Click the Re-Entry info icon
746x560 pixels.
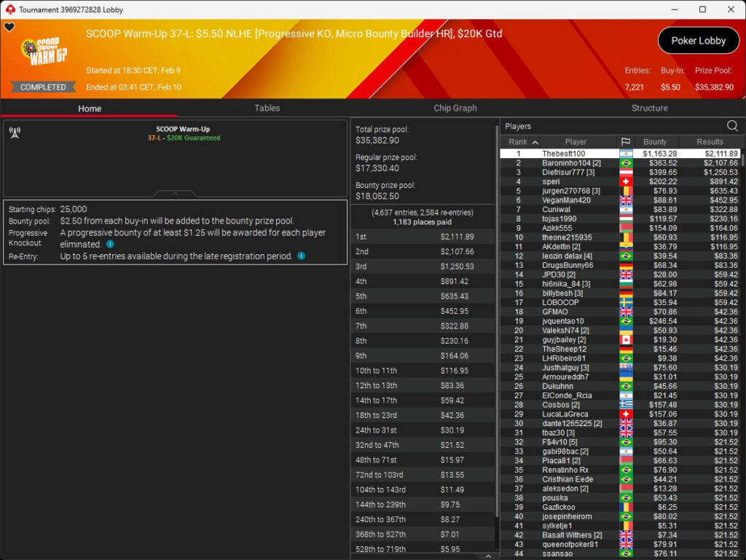(x=301, y=256)
